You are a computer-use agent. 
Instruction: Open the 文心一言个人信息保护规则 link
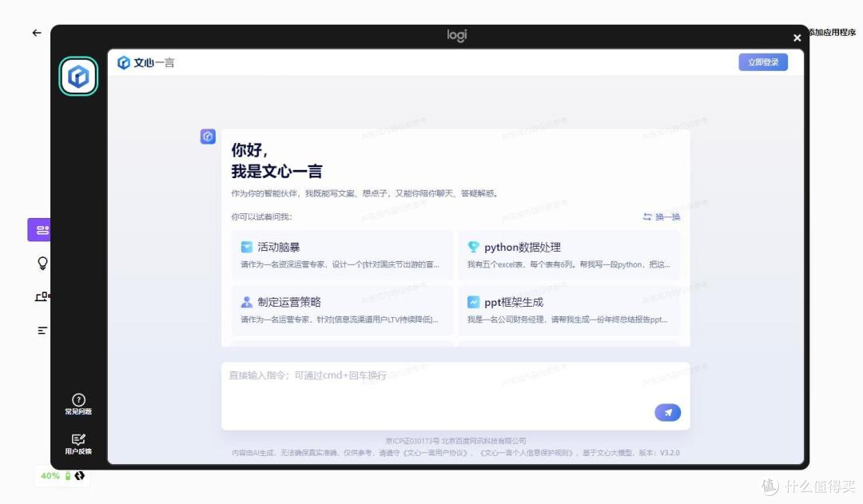pyautogui.click(x=527, y=453)
